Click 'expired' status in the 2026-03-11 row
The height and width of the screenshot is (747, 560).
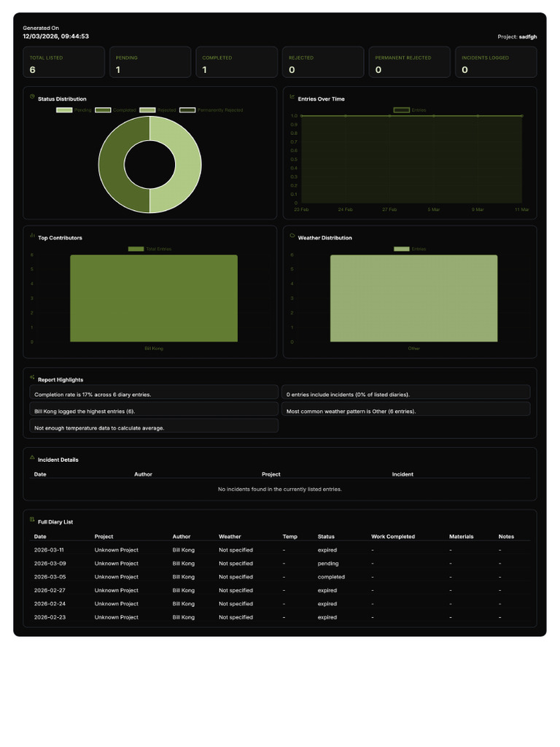click(327, 550)
